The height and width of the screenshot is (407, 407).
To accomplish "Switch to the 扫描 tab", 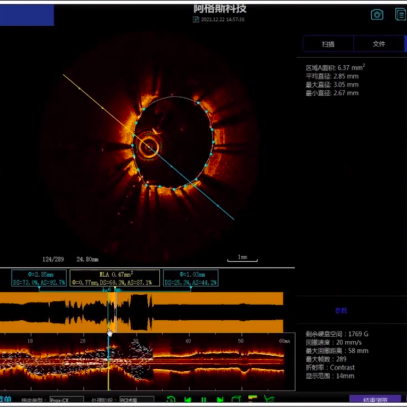I will click(328, 44).
